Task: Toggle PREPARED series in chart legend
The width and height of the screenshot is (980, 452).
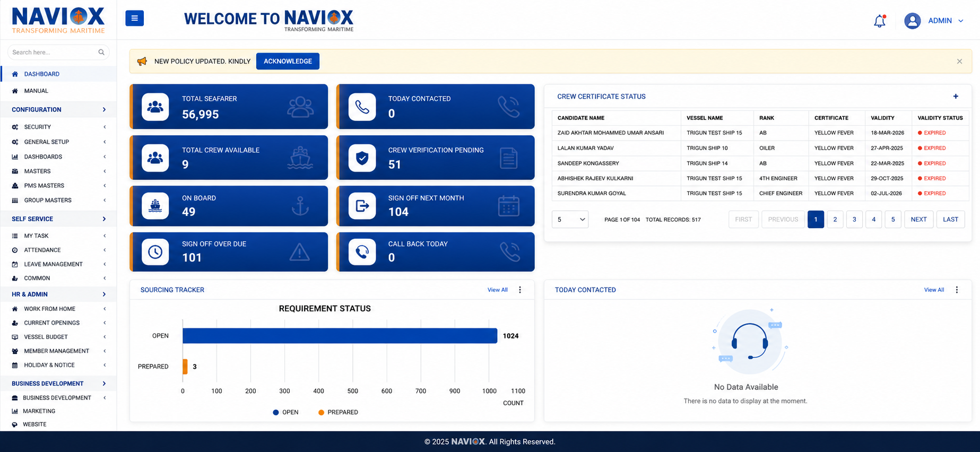Action: pyautogui.click(x=338, y=412)
